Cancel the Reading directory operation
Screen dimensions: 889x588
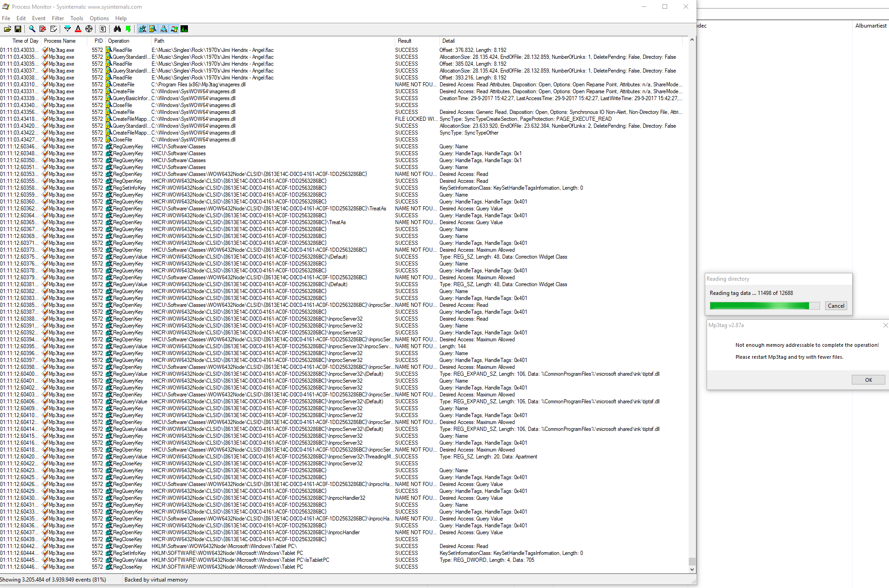tap(836, 306)
